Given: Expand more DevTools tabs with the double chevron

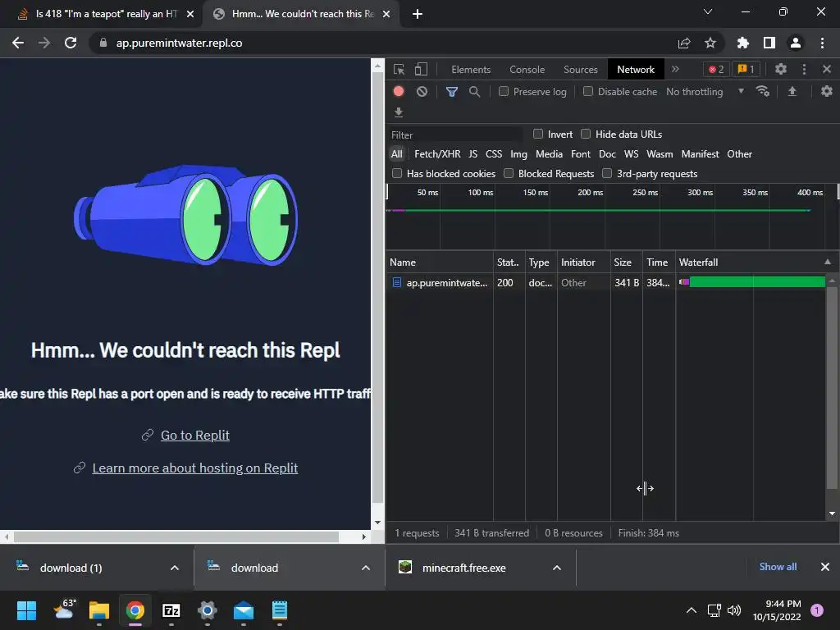Looking at the screenshot, I should 675,69.
